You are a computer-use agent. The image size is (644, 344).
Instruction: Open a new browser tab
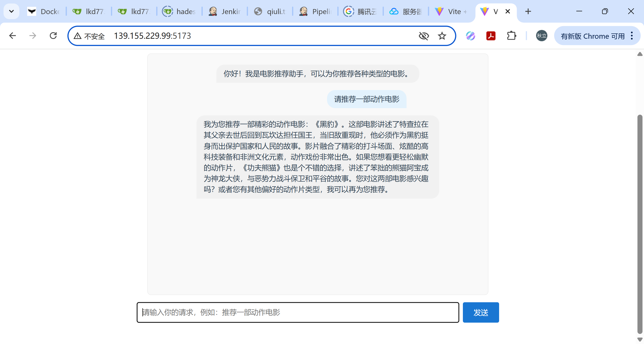tap(528, 11)
